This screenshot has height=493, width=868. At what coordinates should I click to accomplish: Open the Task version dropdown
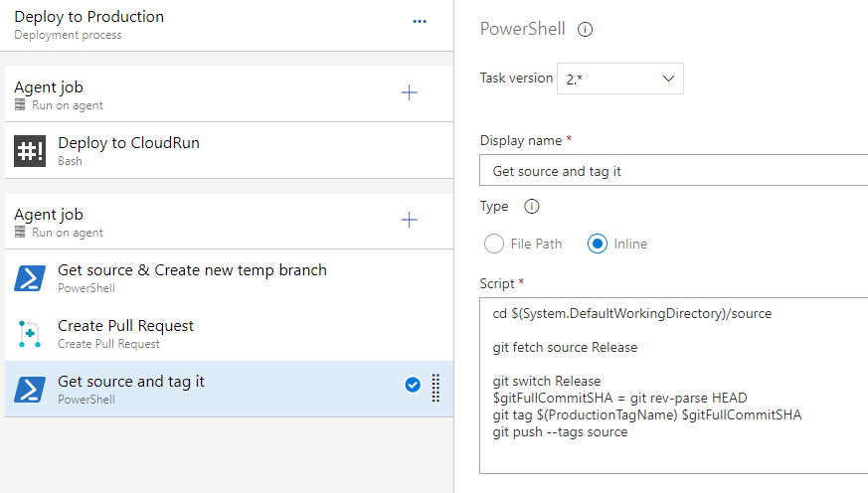click(x=620, y=79)
